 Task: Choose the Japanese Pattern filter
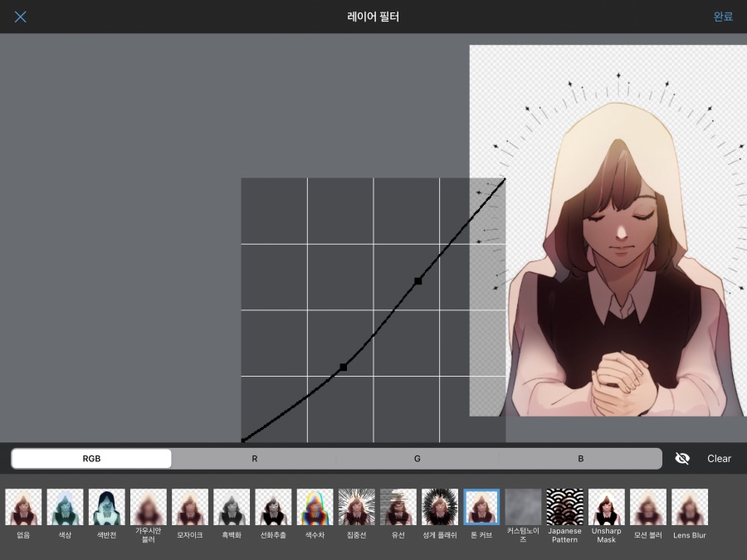pos(564,506)
